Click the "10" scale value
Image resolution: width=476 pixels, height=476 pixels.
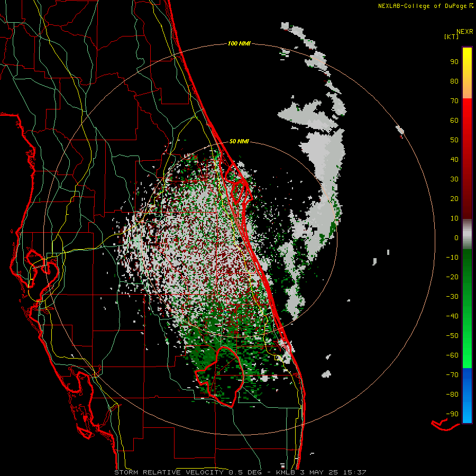point(454,218)
